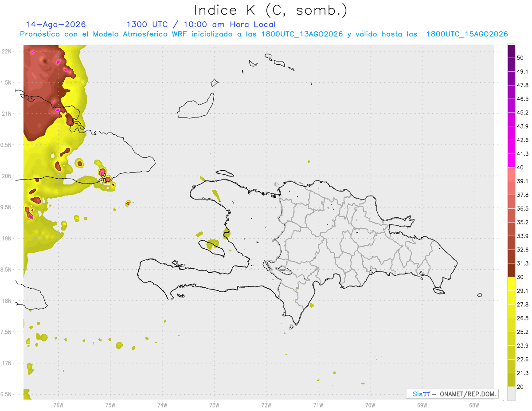Click the legend value '32.6'
The height and width of the screenshot is (411, 532).
point(523,250)
